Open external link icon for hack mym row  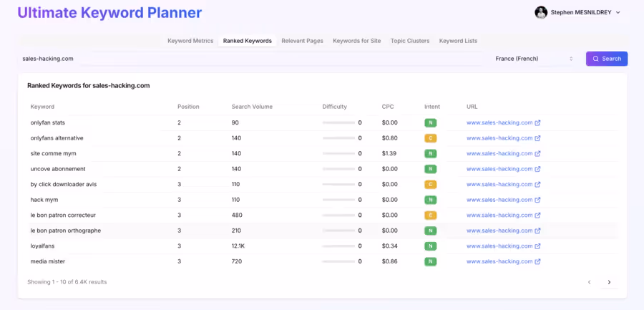tap(537, 200)
